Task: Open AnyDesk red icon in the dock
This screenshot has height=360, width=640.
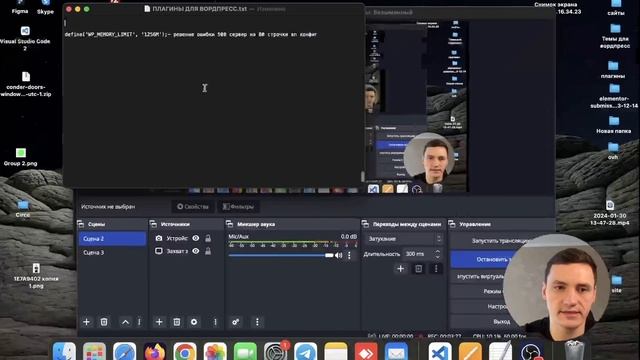Action: 366,351
